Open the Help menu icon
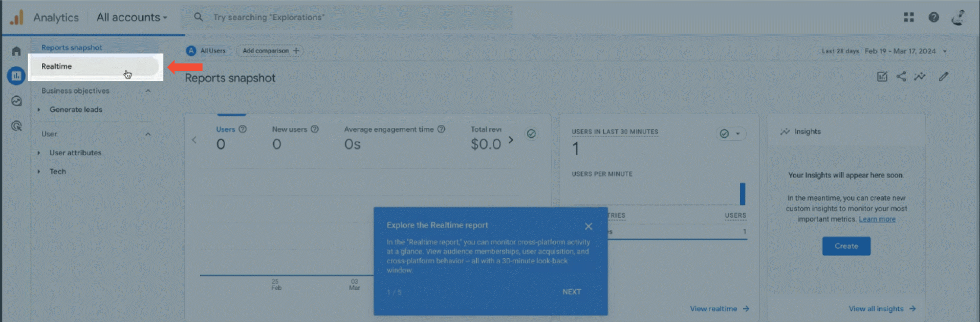Image resolution: width=980 pixels, height=322 pixels. click(934, 17)
